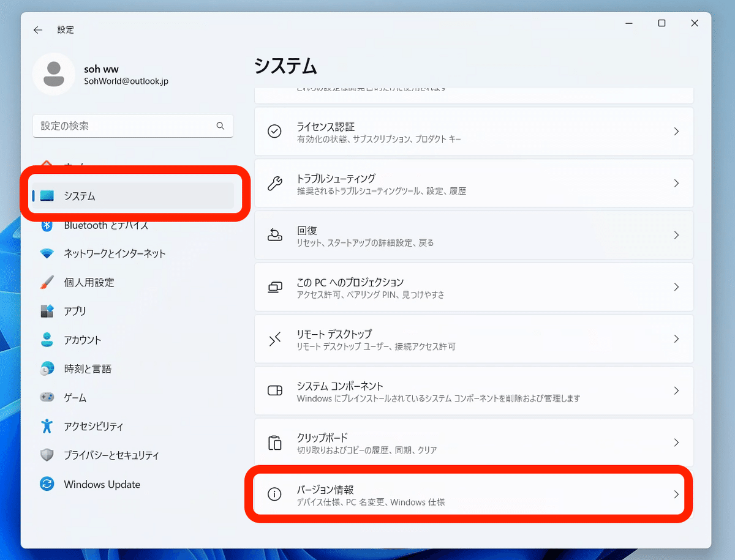Open the soh ww profile avatar

pos(54,74)
